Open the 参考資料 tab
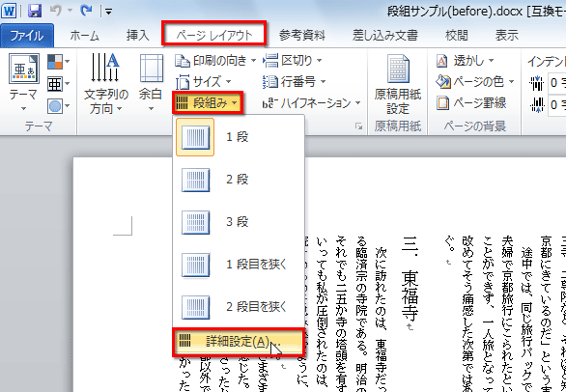This screenshot has height=392, width=566. (x=301, y=36)
